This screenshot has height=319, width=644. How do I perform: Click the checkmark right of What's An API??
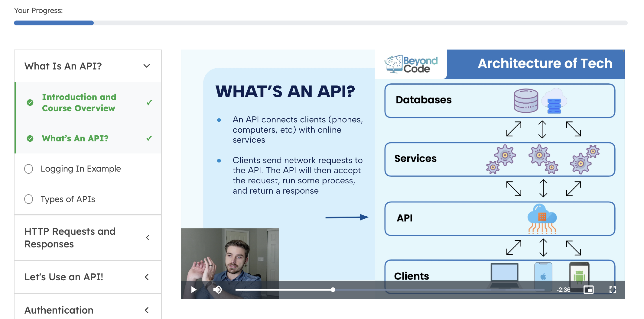149,138
